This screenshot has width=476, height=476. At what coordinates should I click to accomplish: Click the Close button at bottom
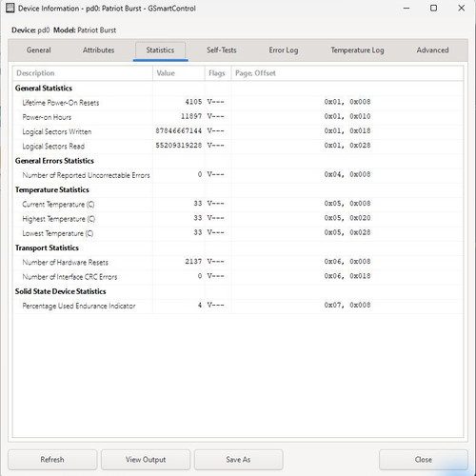(424, 460)
